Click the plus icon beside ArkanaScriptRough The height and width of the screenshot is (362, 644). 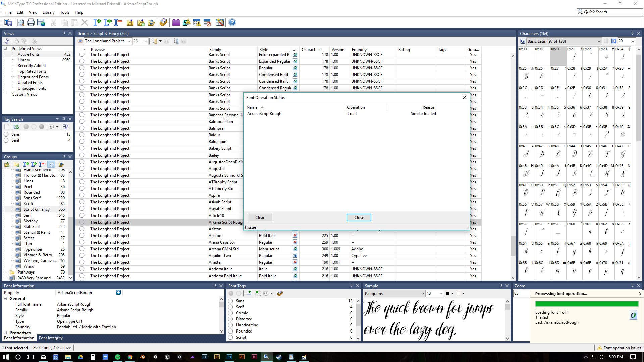pos(118,292)
